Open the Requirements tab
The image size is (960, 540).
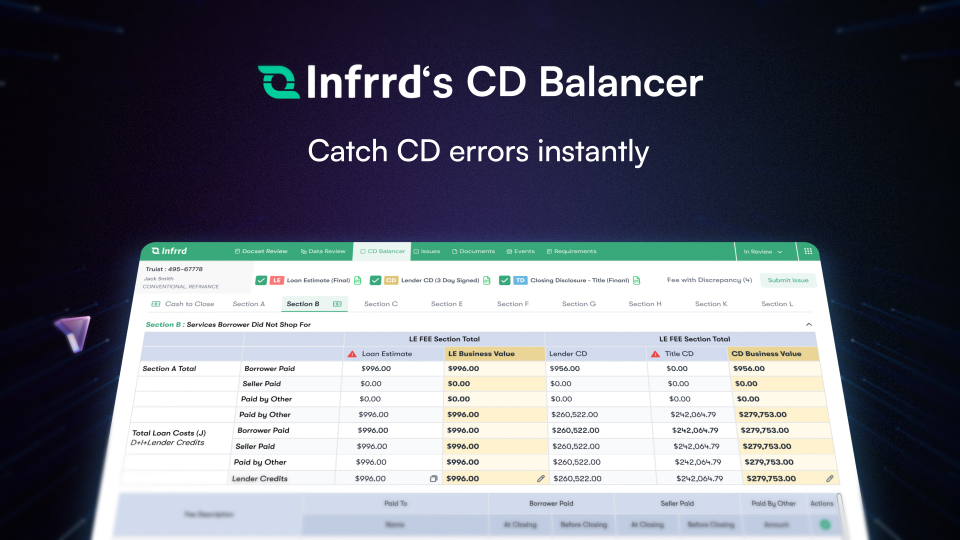(571, 251)
